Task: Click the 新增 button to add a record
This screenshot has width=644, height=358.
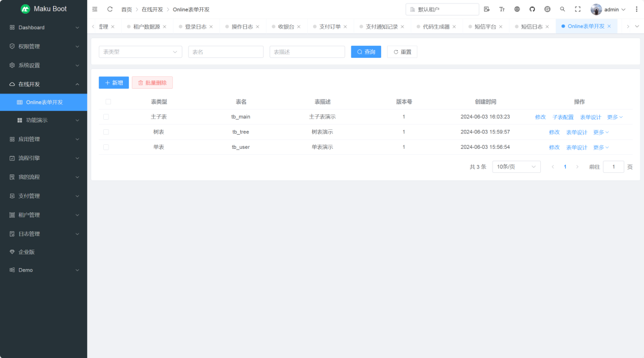Action: pos(114,82)
